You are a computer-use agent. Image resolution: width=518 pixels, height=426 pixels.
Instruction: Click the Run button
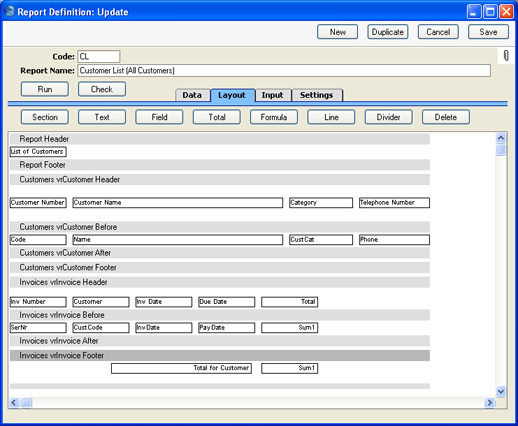pyautogui.click(x=45, y=89)
